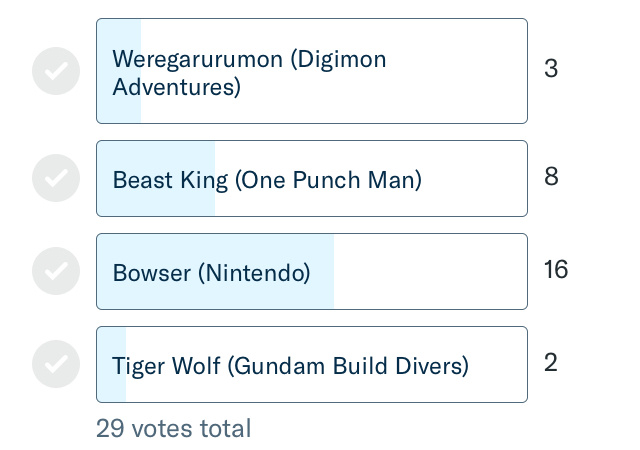
Task: Select the checkmark icon for Bowser
Action: [x=56, y=271]
